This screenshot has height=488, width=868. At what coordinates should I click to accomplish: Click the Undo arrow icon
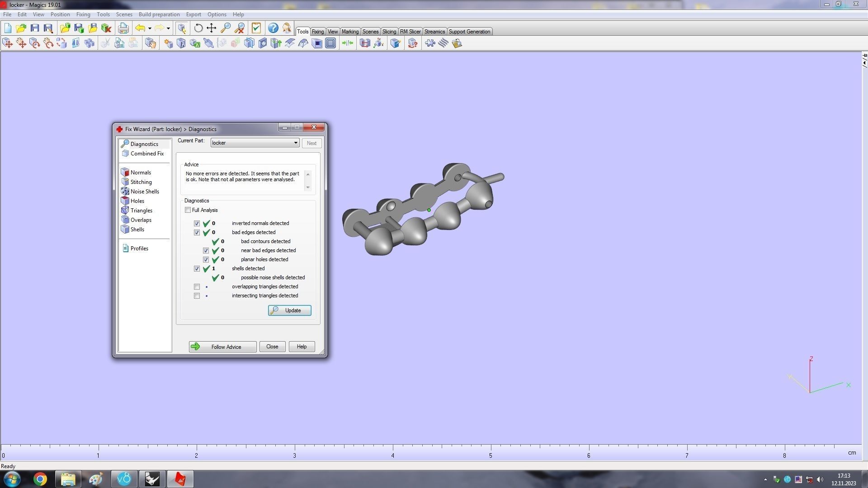pos(140,28)
